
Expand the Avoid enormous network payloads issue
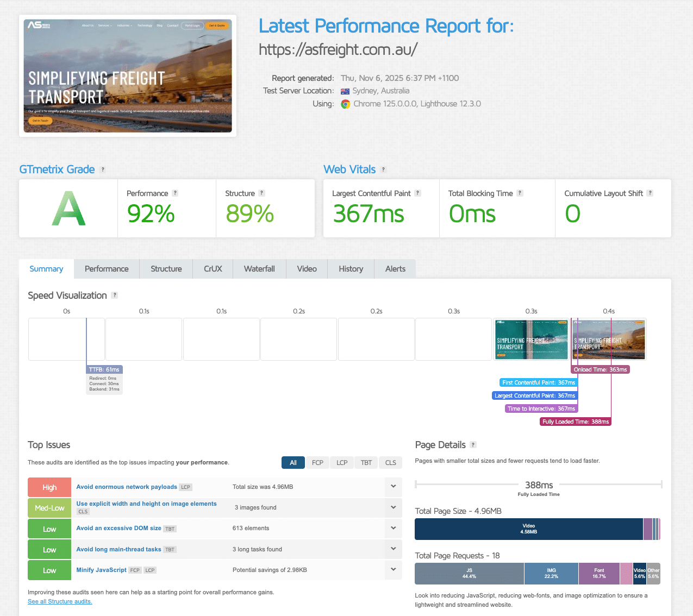pos(393,487)
